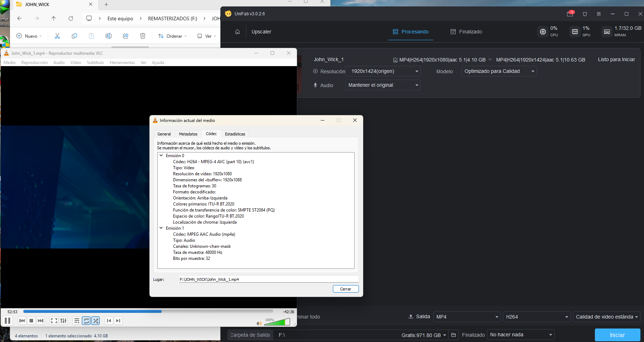The height and width of the screenshot is (342, 644).
Task: Open VLC extended settings panel
Action: tap(63, 321)
